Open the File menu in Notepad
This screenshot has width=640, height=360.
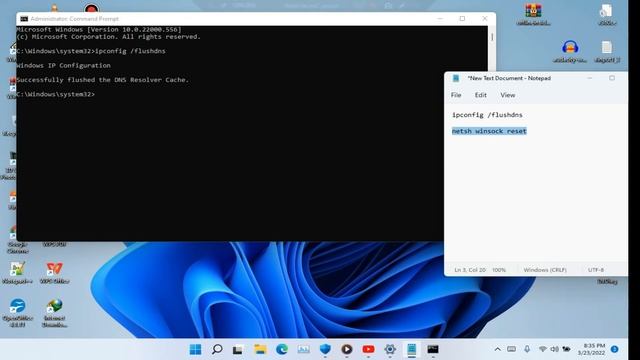[x=456, y=95]
